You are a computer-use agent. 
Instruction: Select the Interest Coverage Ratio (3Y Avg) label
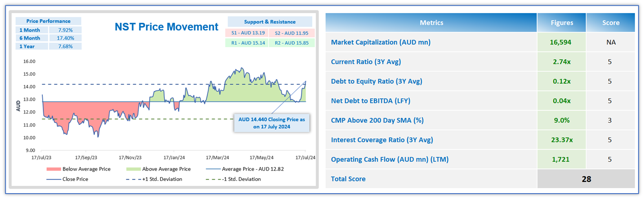point(382,140)
